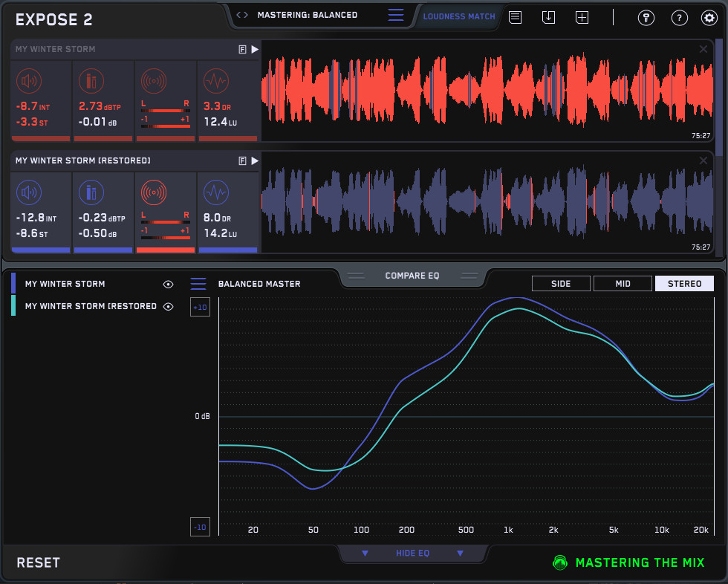
Task: Switch to the Mid channel view
Action: 623,283
